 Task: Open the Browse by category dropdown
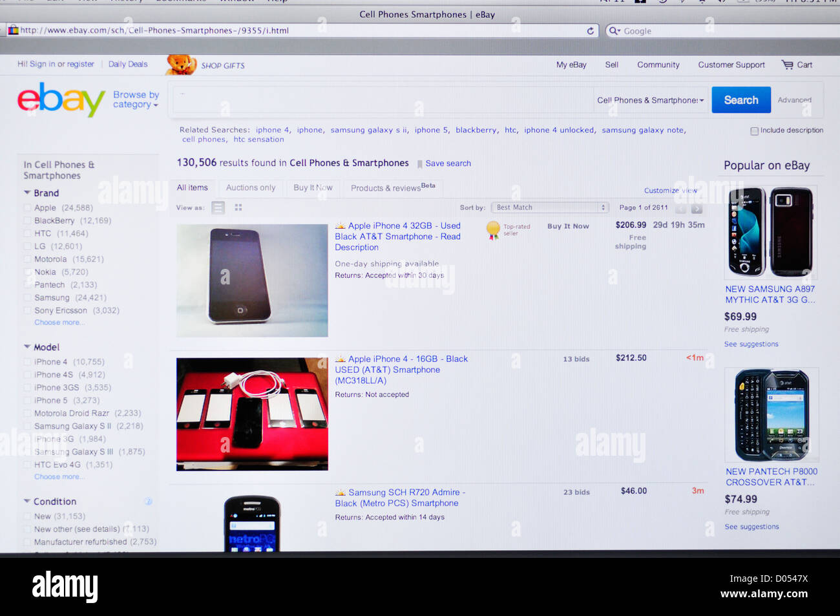pyautogui.click(x=136, y=100)
